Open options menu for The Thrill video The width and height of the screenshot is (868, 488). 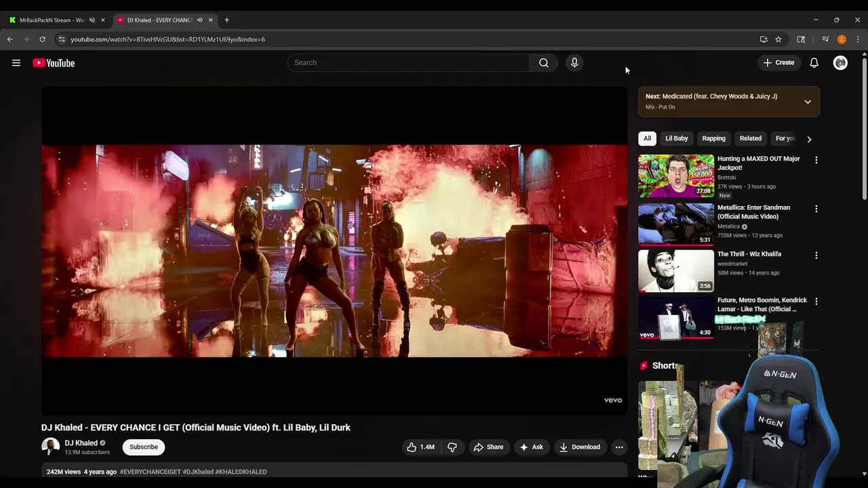click(816, 256)
